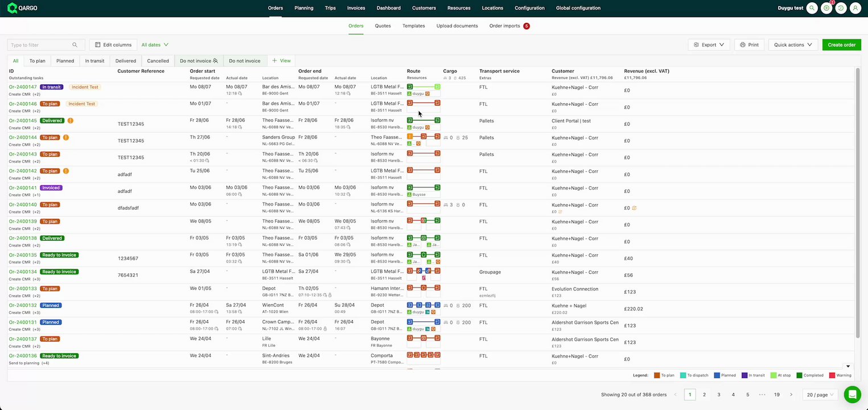Open order Or-2400147 link
The width and height of the screenshot is (868, 410).
point(23,87)
